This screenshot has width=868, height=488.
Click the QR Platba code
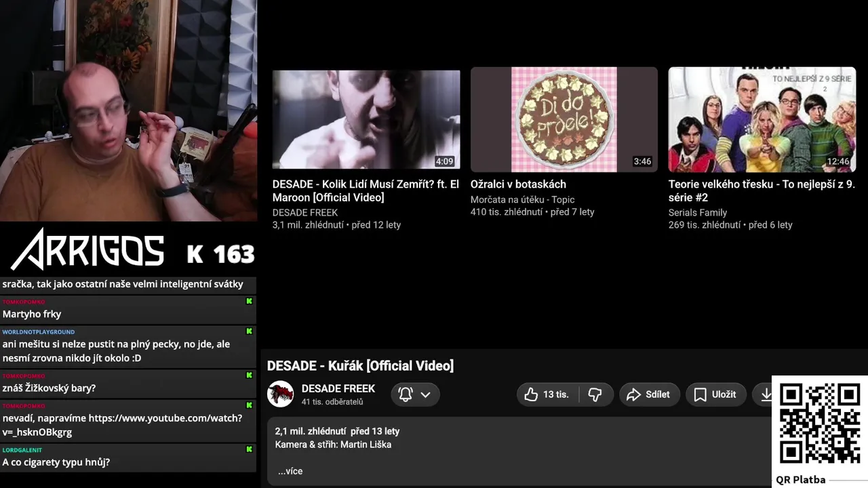820,423
